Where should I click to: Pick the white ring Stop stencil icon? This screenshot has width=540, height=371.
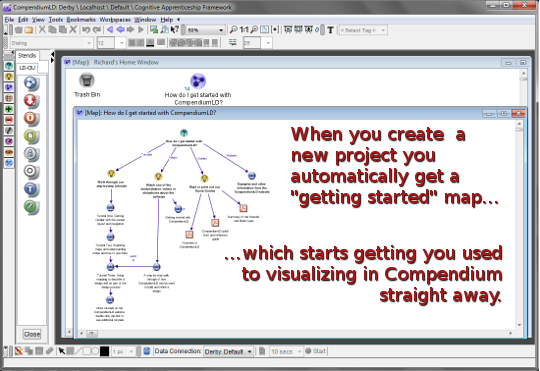[31, 172]
